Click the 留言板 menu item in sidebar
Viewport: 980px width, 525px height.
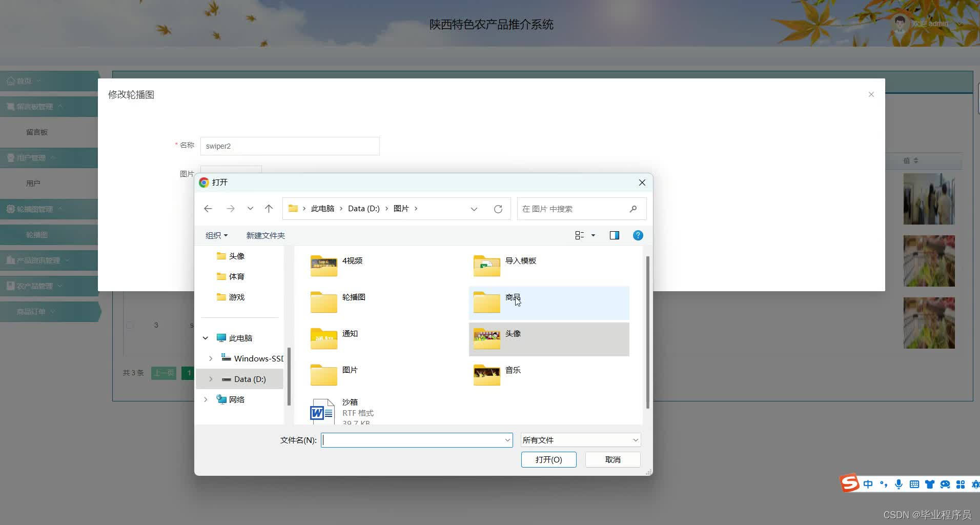(x=37, y=132)
